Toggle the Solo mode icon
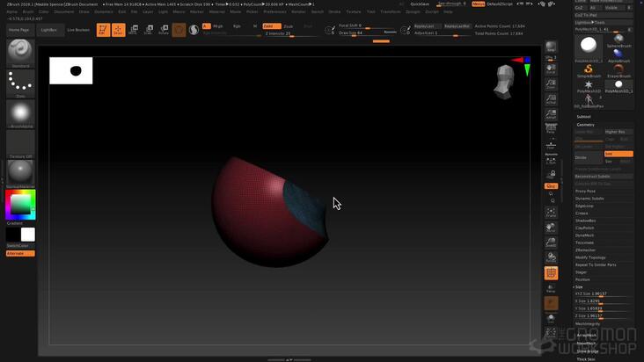Screen dimensions: 644x362 [551, 319]
